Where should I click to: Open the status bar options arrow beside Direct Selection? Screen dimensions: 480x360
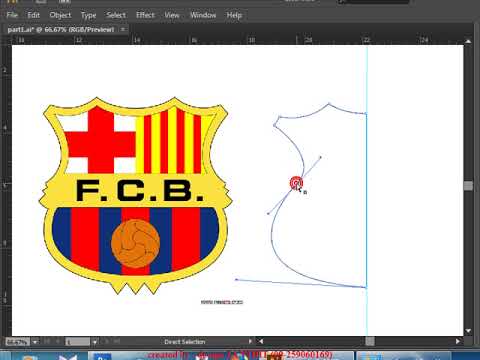coord(250,341)
